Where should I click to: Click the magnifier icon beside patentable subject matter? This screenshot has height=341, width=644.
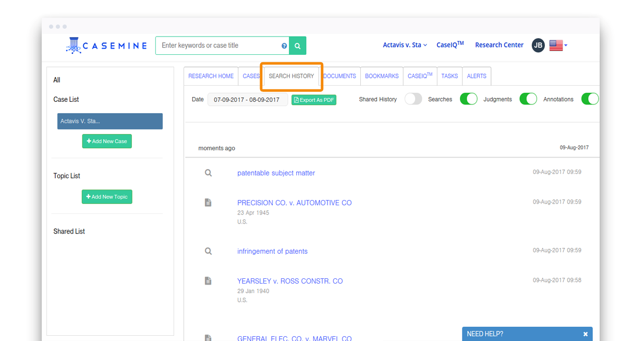pos(208,173)
